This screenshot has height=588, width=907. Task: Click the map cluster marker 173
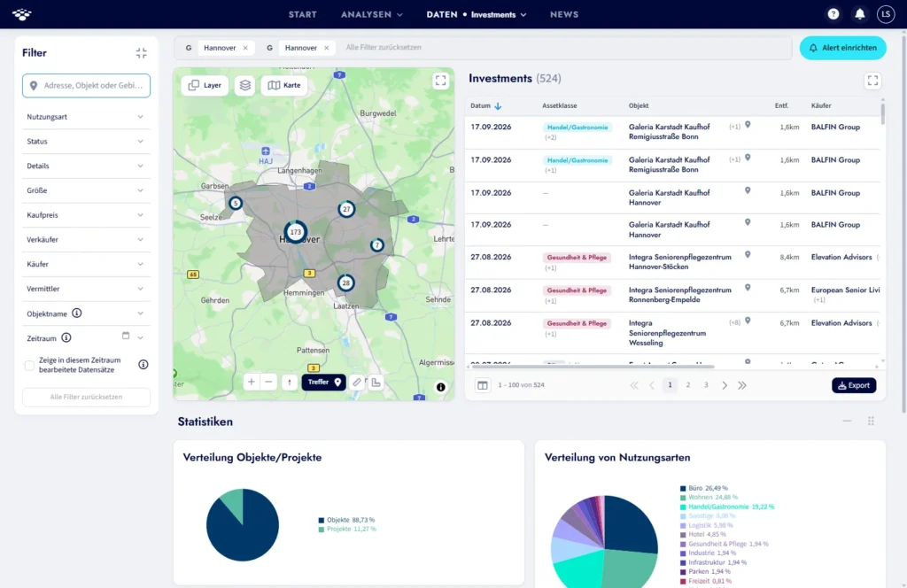click(296, 232)
